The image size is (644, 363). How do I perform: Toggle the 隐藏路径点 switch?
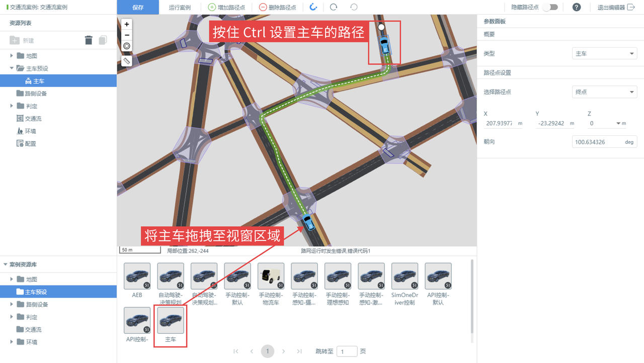coord(550,7)
